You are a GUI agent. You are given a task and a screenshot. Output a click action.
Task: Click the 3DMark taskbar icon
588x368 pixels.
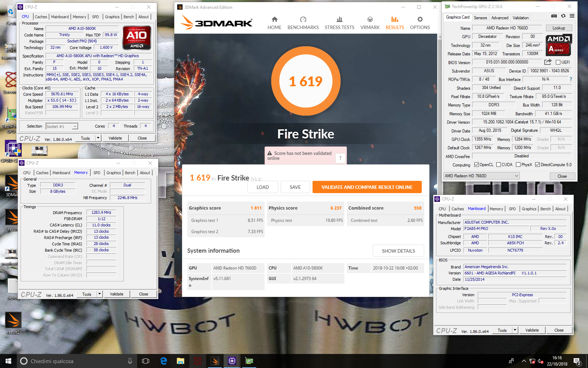215,361
